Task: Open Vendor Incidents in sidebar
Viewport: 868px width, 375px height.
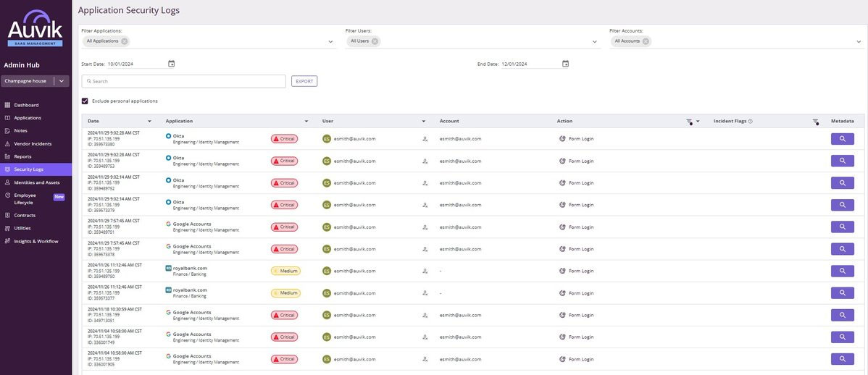Action: (x=33, y=143)
